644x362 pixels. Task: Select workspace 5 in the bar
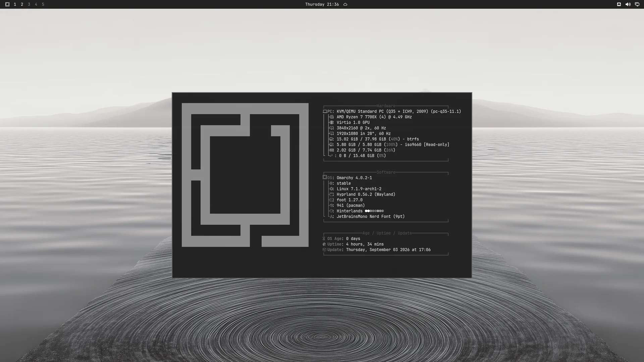[43, 4]
